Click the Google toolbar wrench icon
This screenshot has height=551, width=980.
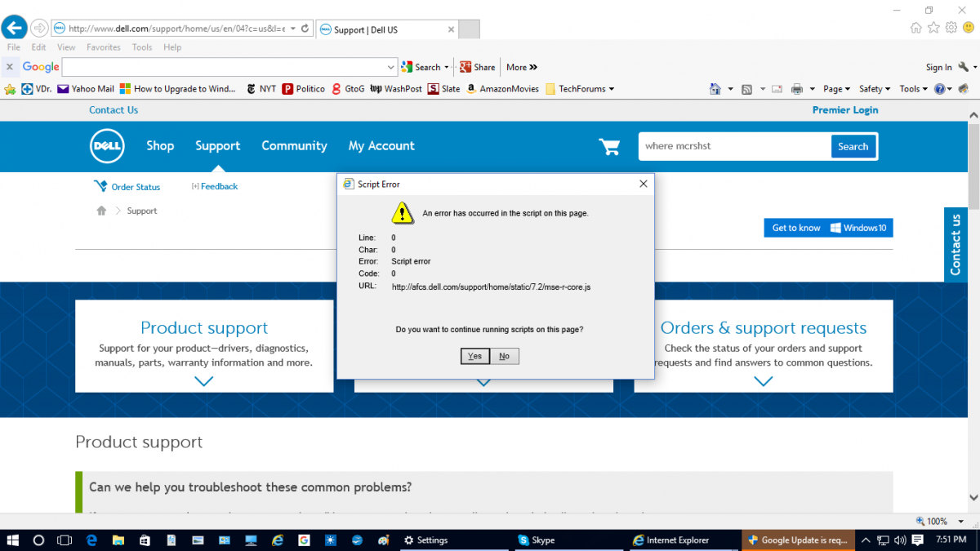tap(964, 67)
